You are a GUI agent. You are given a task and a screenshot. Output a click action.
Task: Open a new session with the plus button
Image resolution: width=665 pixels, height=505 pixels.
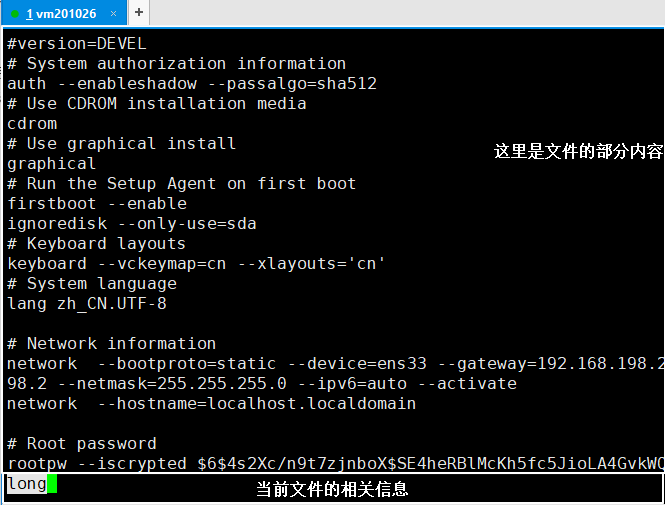coord(139,12)
